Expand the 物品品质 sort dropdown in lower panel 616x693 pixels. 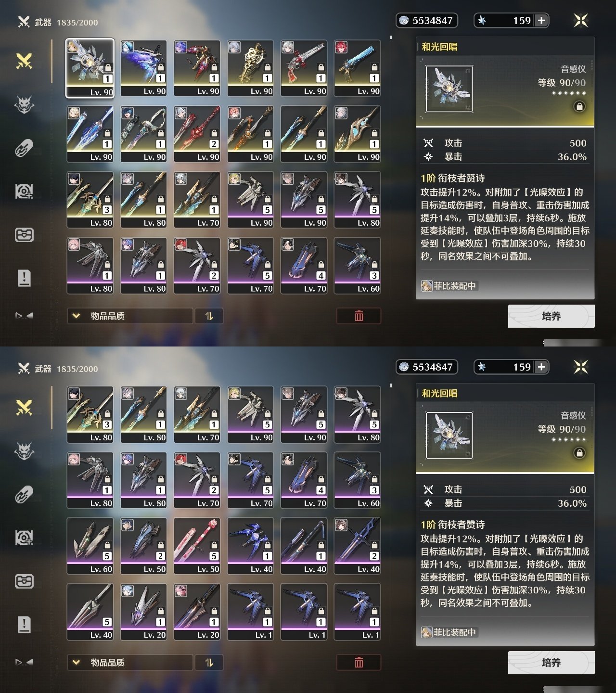(x=130, y=663)
